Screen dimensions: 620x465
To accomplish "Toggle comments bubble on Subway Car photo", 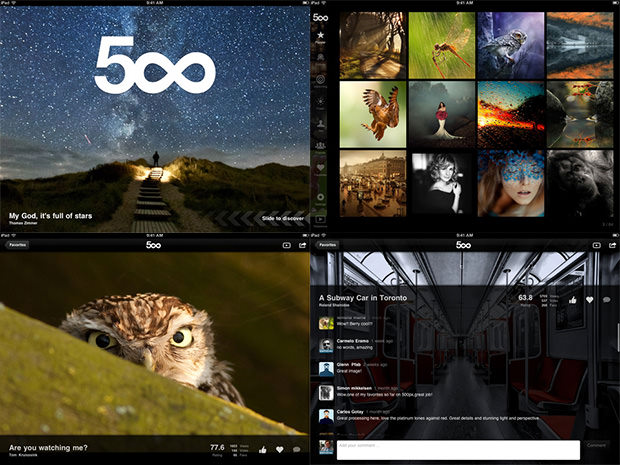I will point(607,300).
